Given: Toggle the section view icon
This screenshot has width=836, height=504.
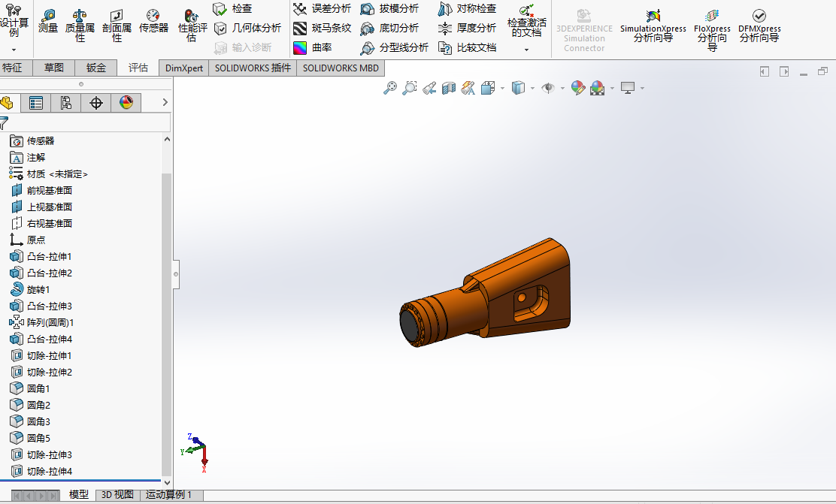Looking at the screenshot, I should tap(448, 88).
